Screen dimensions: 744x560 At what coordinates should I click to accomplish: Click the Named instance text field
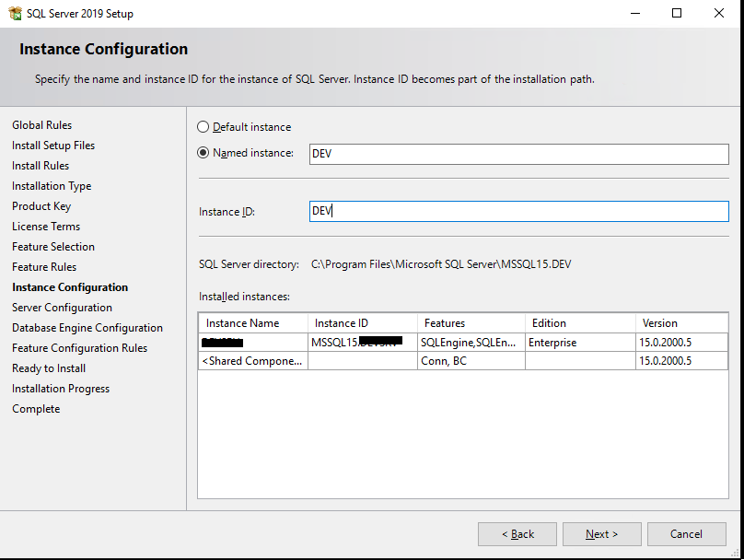[516, 154]
